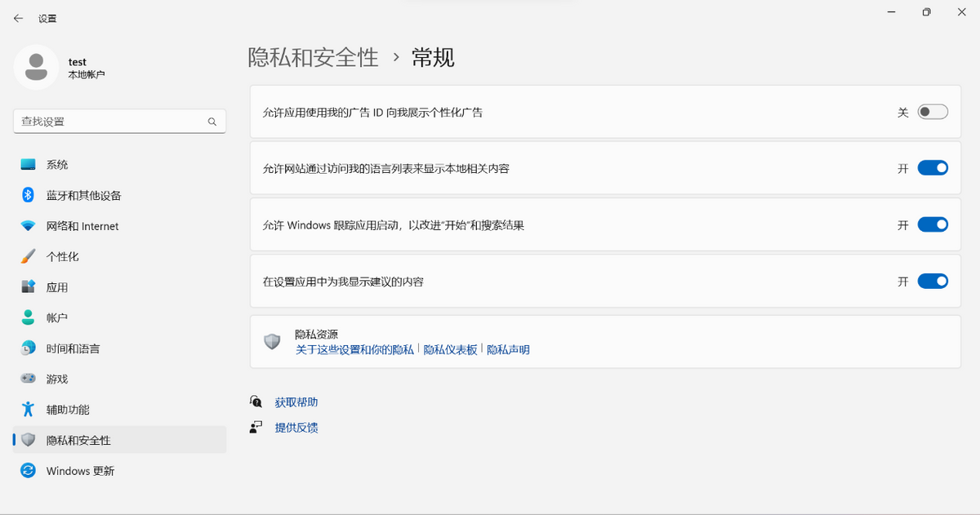This screenshot has height=515, width=980.
Task: Click 允许应用使用我的广告 ID row text
Action: pos(372,112)
